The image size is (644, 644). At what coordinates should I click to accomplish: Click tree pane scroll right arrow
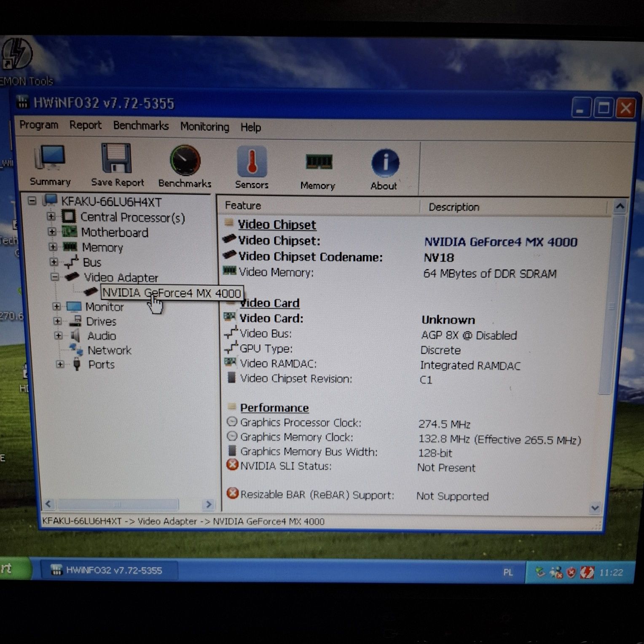(x=209, y=504)
